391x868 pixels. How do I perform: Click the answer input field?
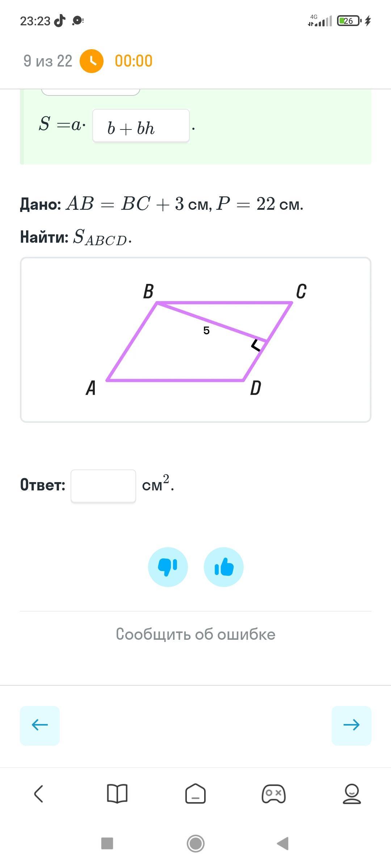(x=103, y=486)
